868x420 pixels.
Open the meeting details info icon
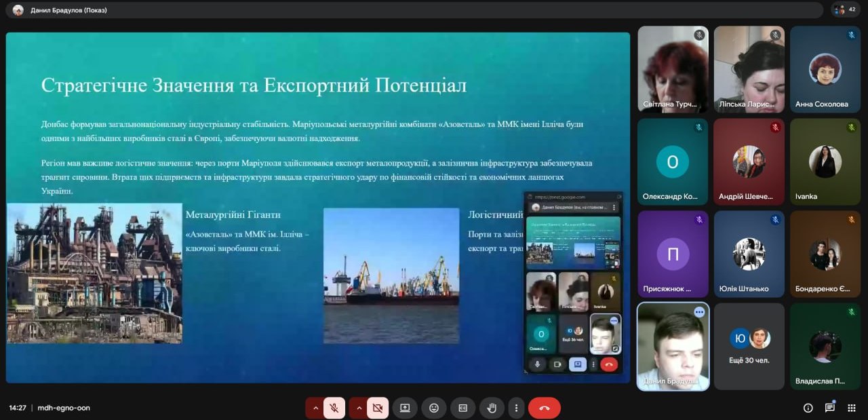808,408
